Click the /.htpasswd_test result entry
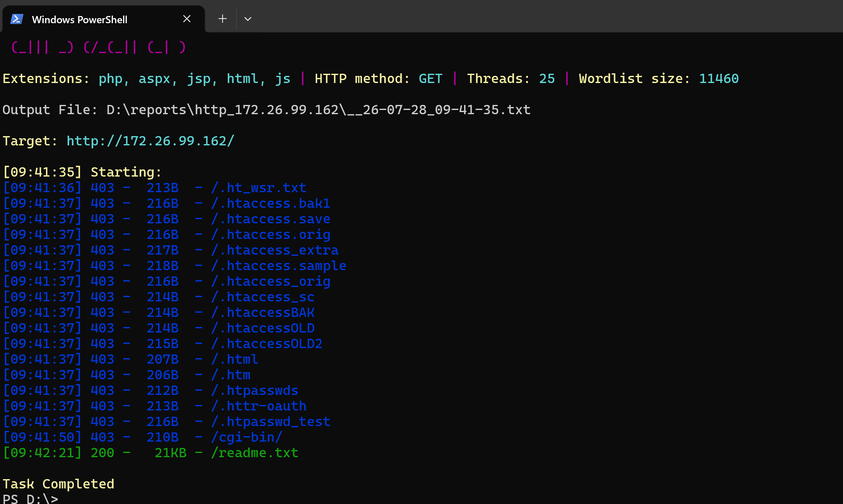843x504 pixels. (271, 421)
